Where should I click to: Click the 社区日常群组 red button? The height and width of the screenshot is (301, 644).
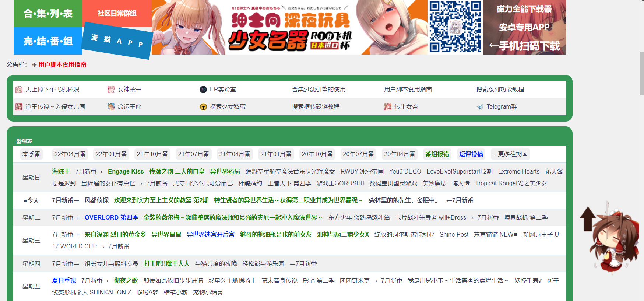(x=117, y=13)
